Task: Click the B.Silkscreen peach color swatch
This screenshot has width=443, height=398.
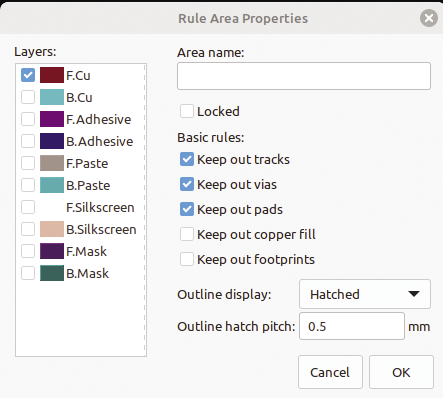Action: [52, 229]
